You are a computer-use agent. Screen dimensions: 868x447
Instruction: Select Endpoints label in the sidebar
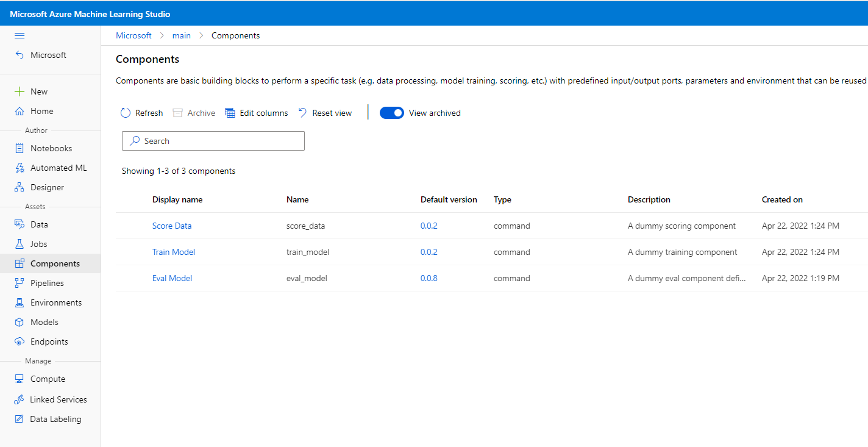49,342
